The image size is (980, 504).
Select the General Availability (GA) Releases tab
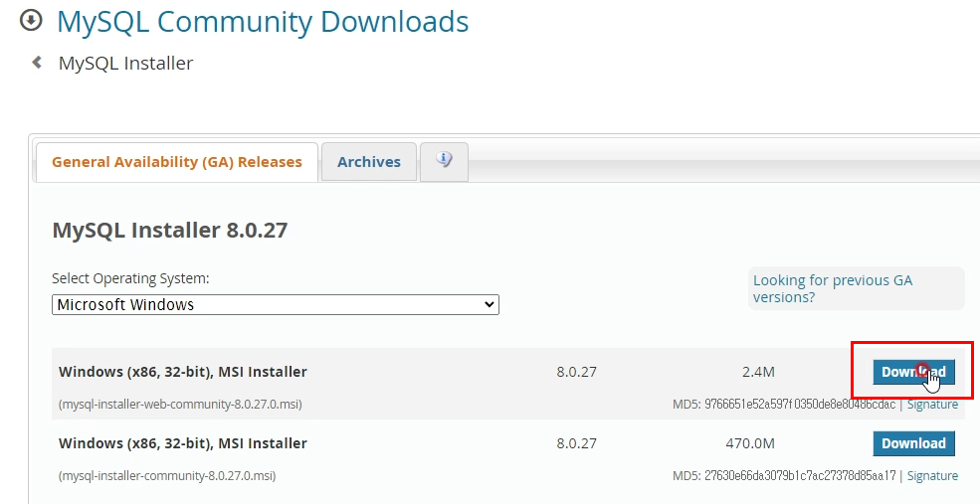(x=177, y=162)
